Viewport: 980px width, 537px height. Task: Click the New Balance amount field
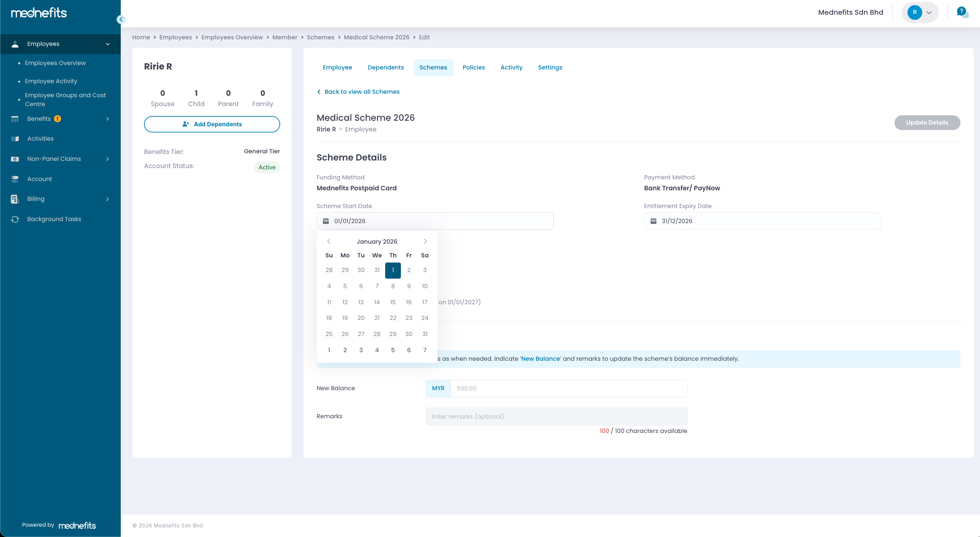pos(569,388)
